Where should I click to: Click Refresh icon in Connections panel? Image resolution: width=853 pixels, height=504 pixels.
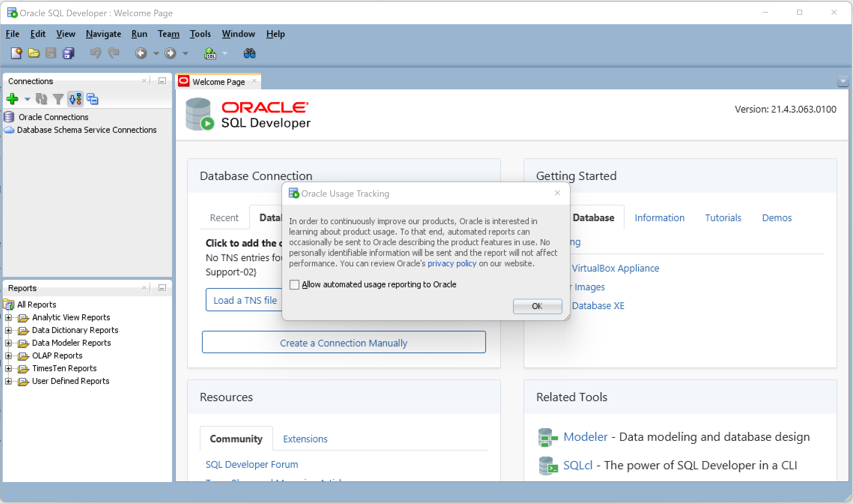tap(41, 99)
